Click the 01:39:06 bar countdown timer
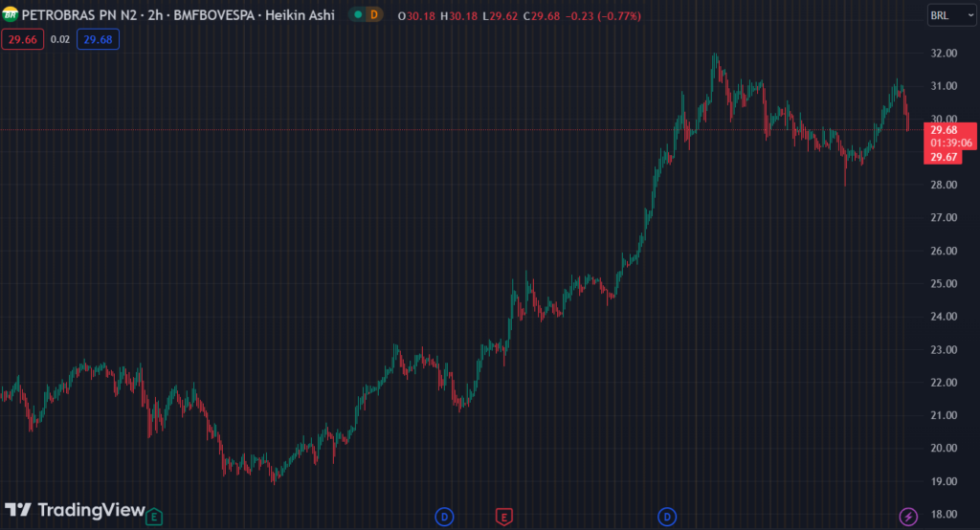 coord(951,144)
